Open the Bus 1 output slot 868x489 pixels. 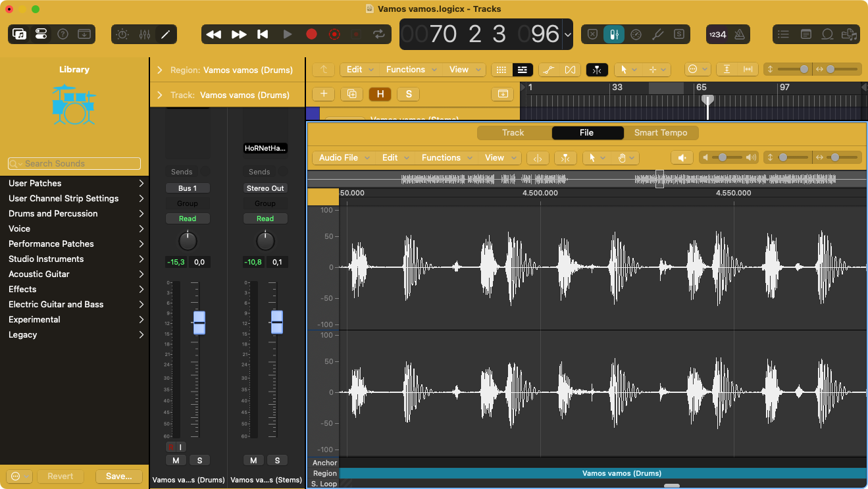(x=188, y=188)
